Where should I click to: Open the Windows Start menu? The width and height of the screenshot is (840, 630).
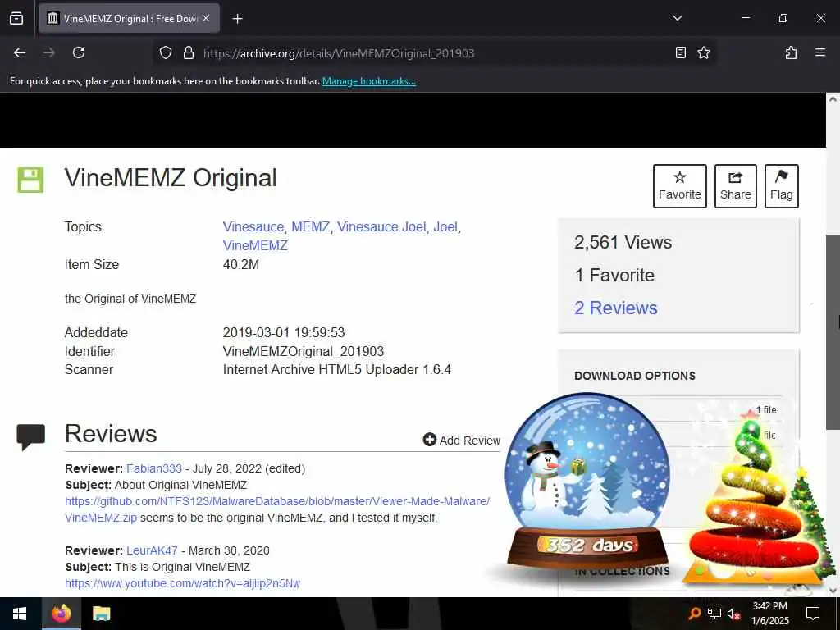point(20,614)
